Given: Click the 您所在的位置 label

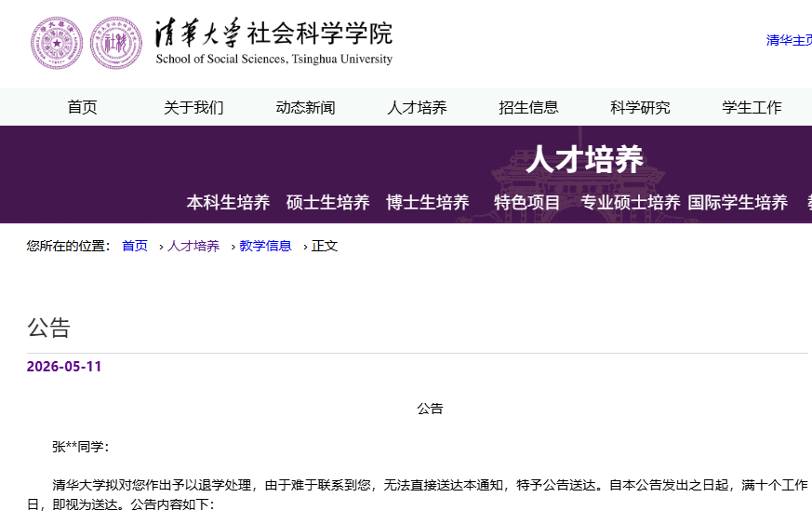Looking at the screenshot, I should (x=68, y=246).
